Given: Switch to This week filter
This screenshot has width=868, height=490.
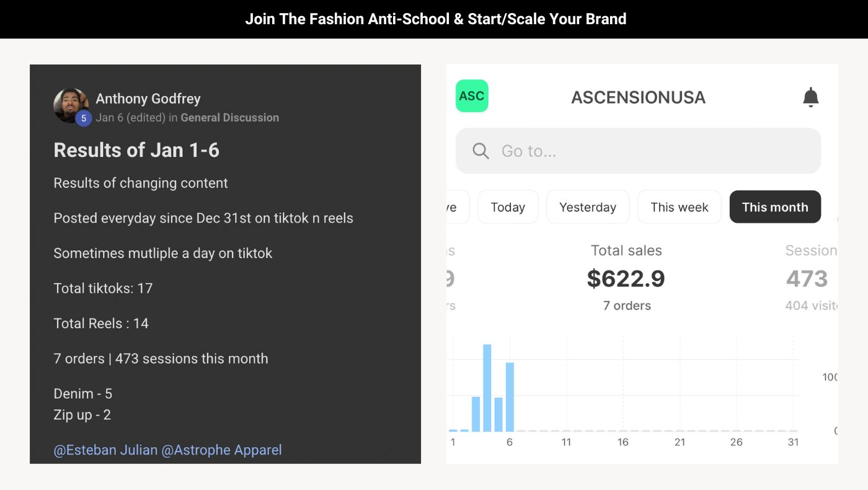Looking at the screenshot, I should (x=679, y=207).
